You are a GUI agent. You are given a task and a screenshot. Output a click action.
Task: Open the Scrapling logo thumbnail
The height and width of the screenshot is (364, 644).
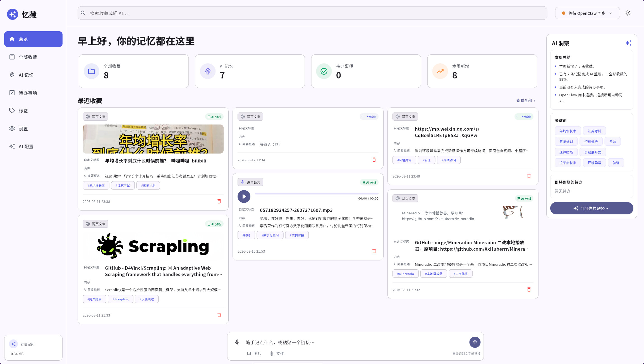(x=153, y=246)
